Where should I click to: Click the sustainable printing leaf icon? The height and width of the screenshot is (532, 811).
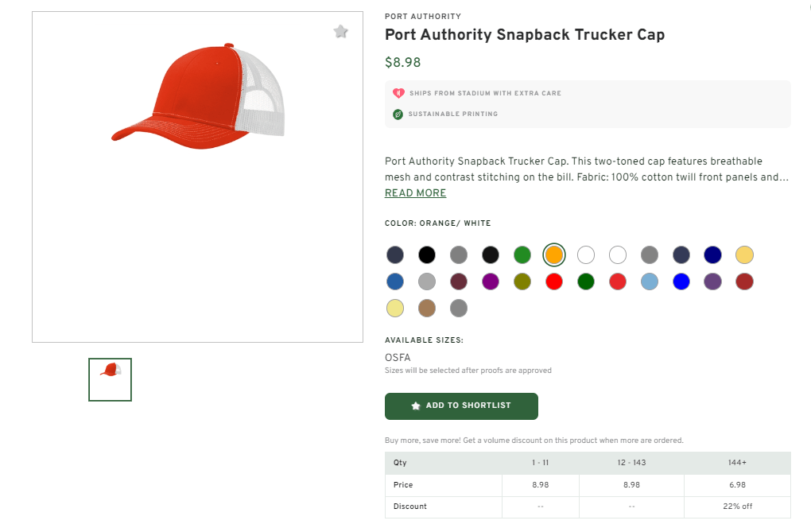[398, 113]
